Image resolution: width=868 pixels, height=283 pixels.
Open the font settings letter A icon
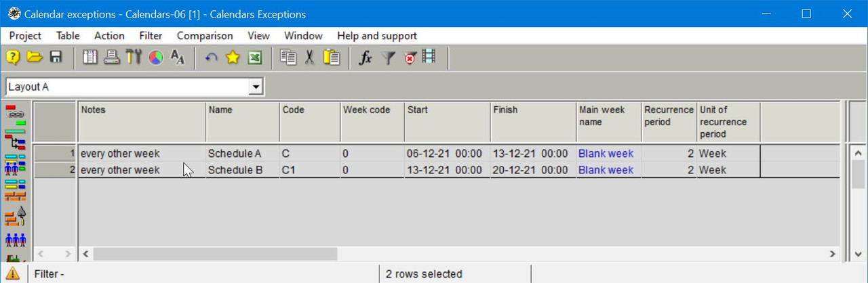point(178,58)
